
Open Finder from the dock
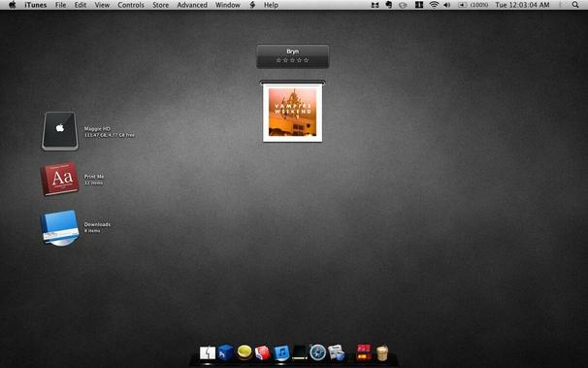pos(208,353)
